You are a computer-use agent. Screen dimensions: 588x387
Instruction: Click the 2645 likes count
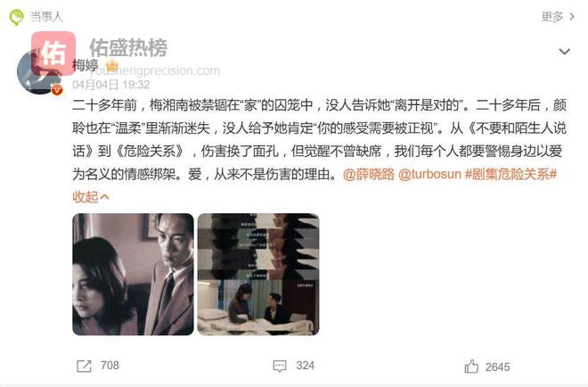(x=498, y=366)
